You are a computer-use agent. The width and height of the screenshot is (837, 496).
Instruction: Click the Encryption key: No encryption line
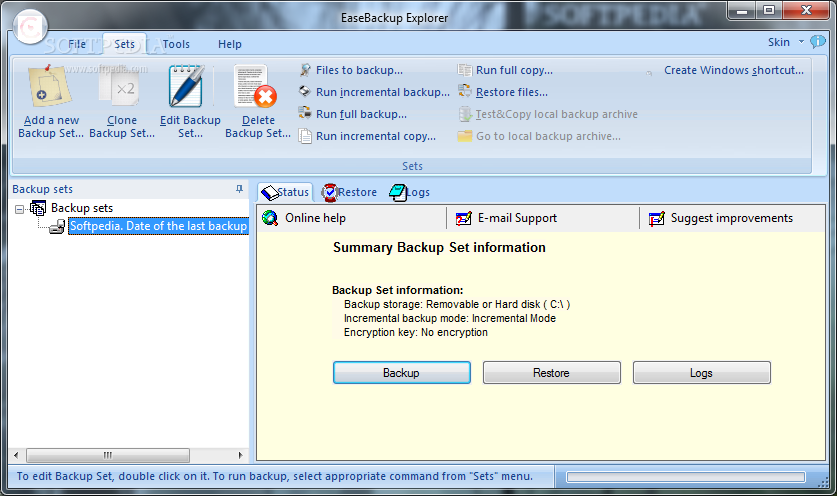(416, 332)
